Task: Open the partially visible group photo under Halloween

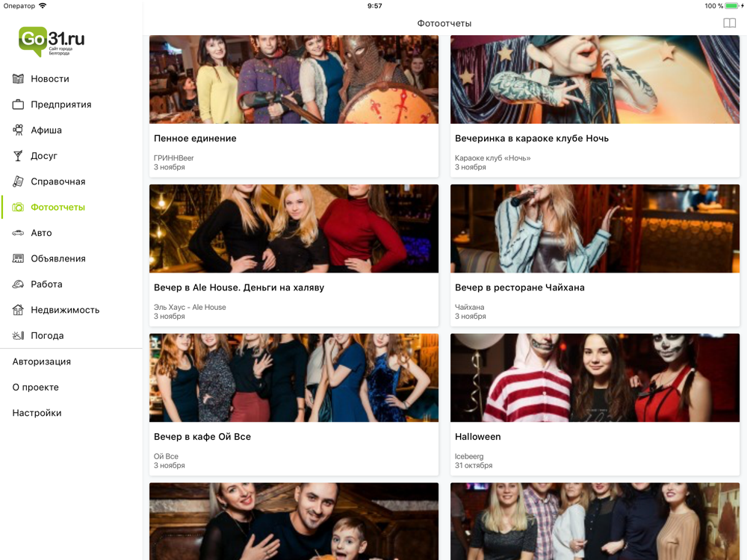Action: point(595,521)
